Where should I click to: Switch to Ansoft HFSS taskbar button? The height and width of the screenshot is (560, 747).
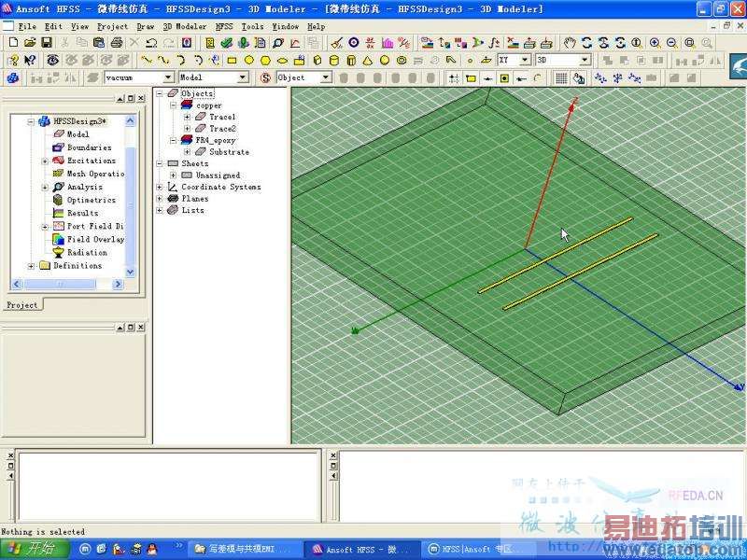click(360, 550)
